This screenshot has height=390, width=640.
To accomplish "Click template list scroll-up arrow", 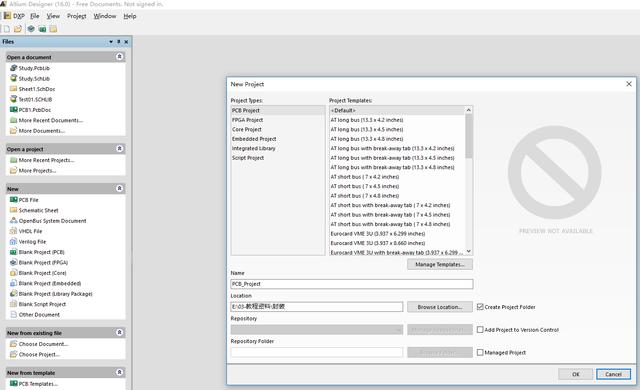I will pyautogui.click(x=469, y=110).
